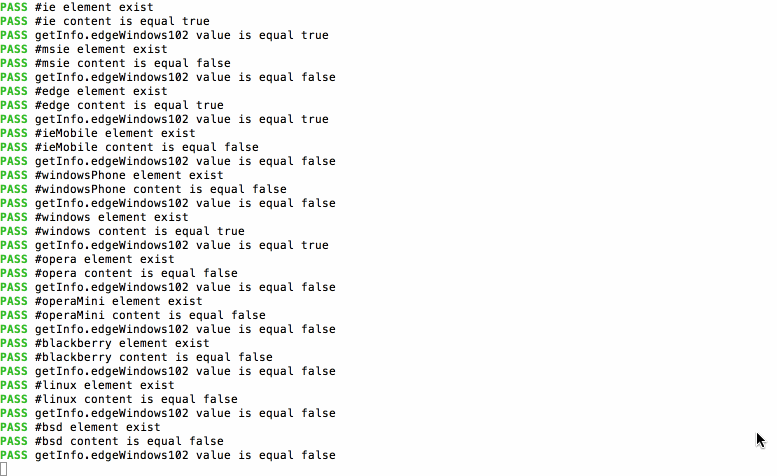This screenshot has width=777, height=476.
Task: Click the '#edge element exist' line
Action: [84, 92]
